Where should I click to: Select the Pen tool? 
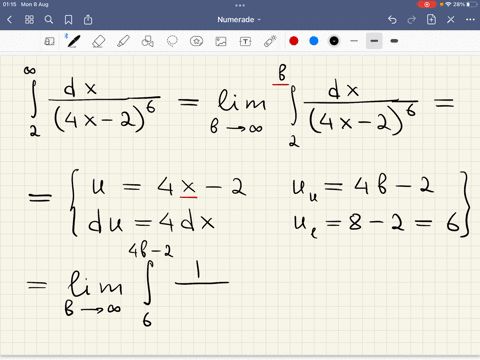tap(73, 41)
